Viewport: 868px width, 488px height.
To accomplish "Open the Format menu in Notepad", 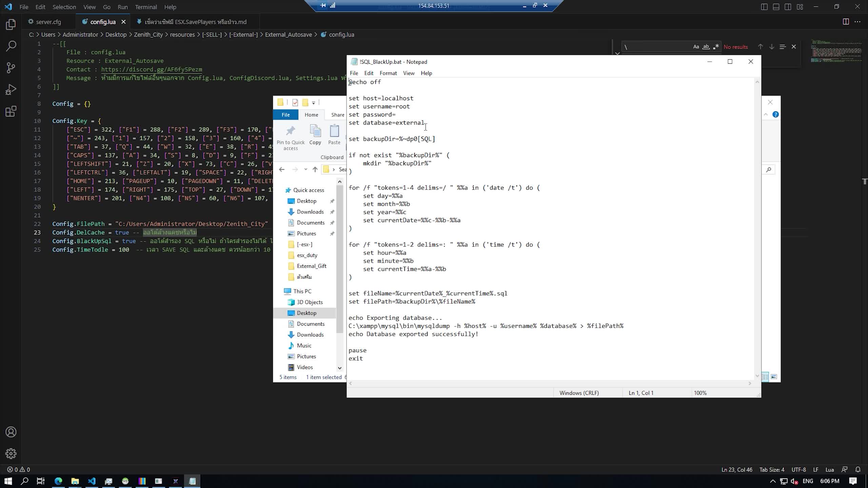I will [388, 73].
